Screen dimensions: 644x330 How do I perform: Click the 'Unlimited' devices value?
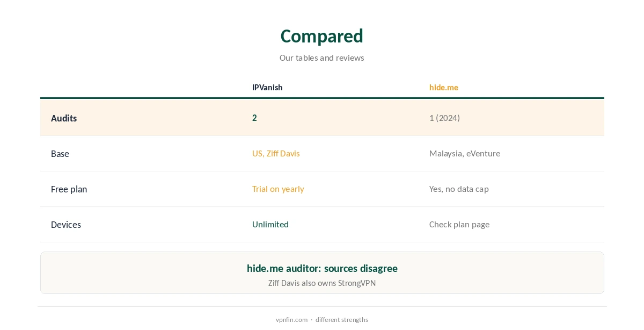tap(270, 224)
